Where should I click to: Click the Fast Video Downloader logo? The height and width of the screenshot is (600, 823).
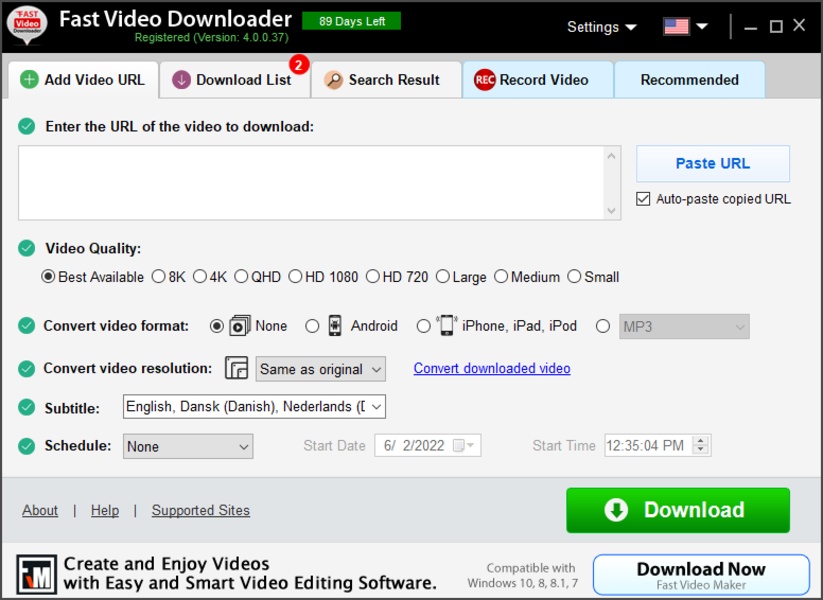click(25, 26)
